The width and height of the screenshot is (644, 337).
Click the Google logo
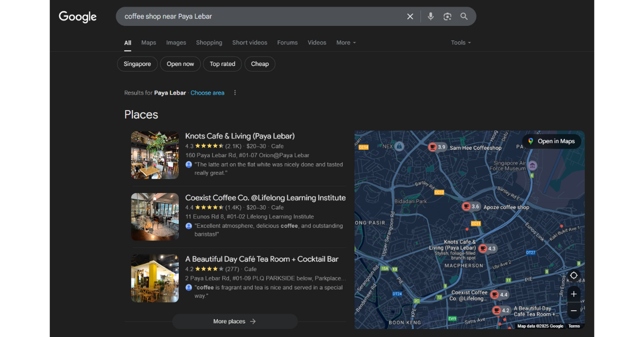coord(78,17)
